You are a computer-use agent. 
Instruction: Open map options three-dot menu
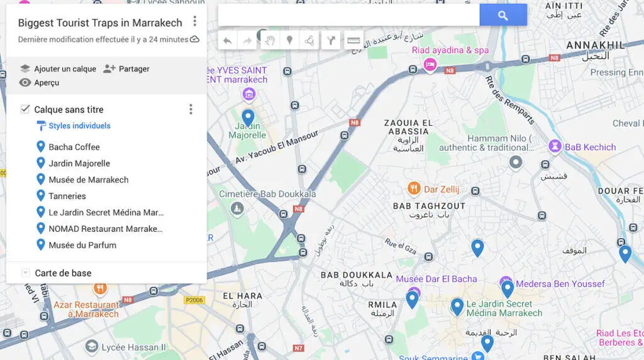click(195, 21)
